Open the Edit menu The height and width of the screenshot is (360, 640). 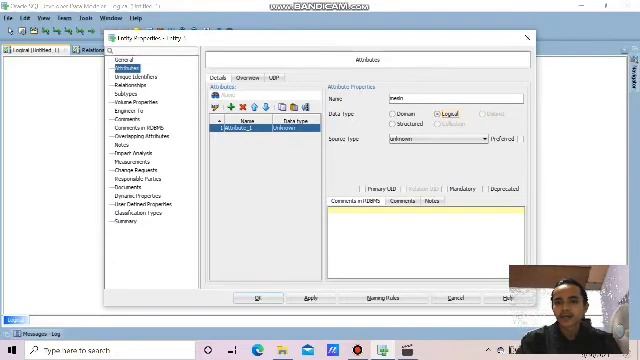25,18
